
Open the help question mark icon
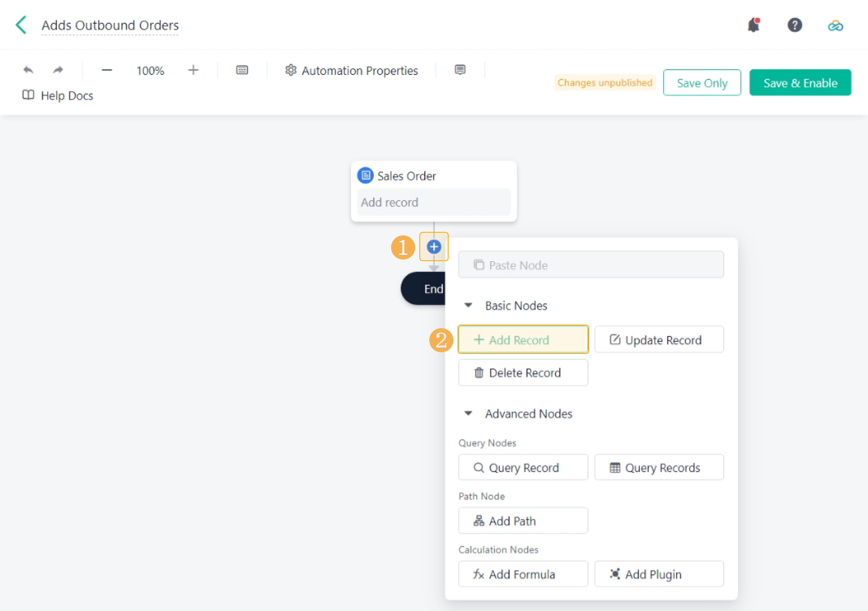pyautogui.click(x=794, y=25)
